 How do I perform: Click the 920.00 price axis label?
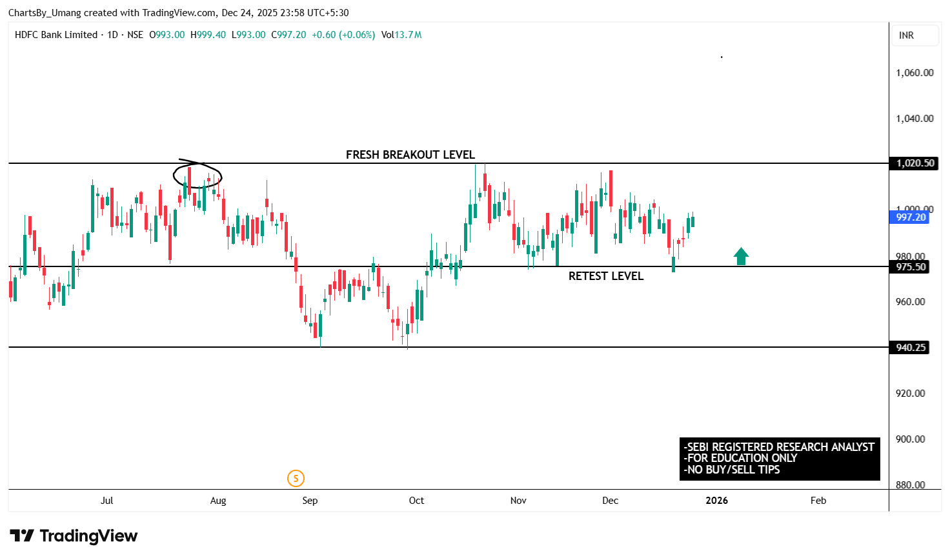click(911, 394)
